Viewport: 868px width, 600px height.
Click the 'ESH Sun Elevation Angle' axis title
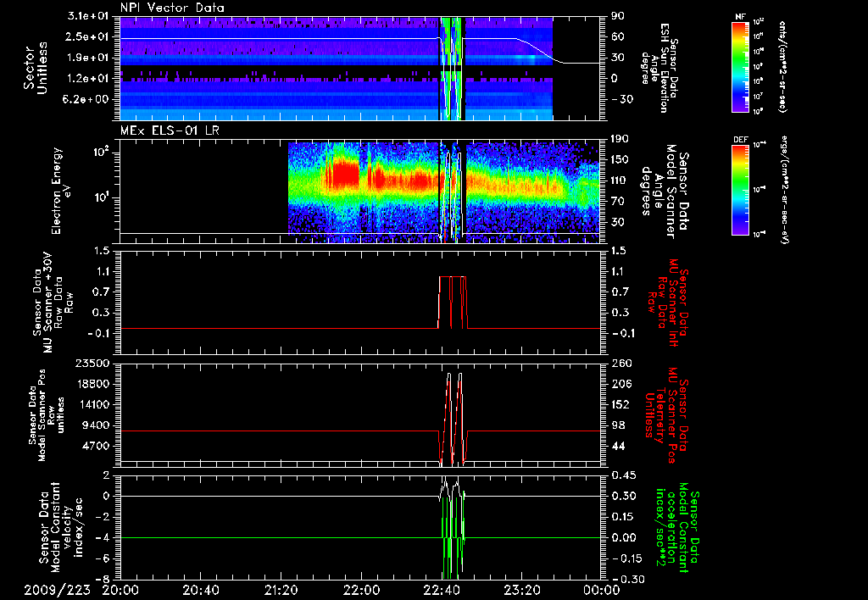pos(659,68)
